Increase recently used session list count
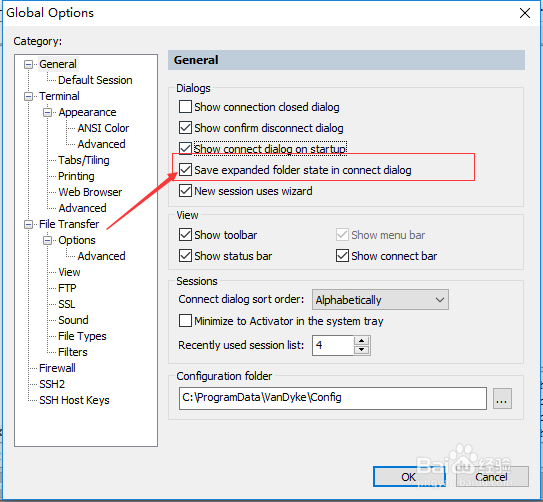This screenshot has width=543, height=502. coord(362,340)
